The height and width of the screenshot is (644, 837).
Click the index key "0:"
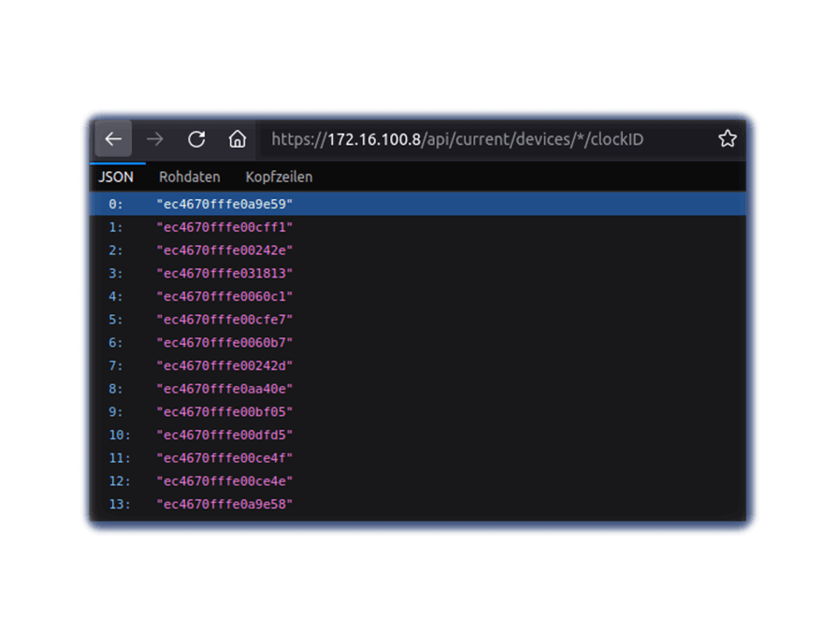(116, 205)
